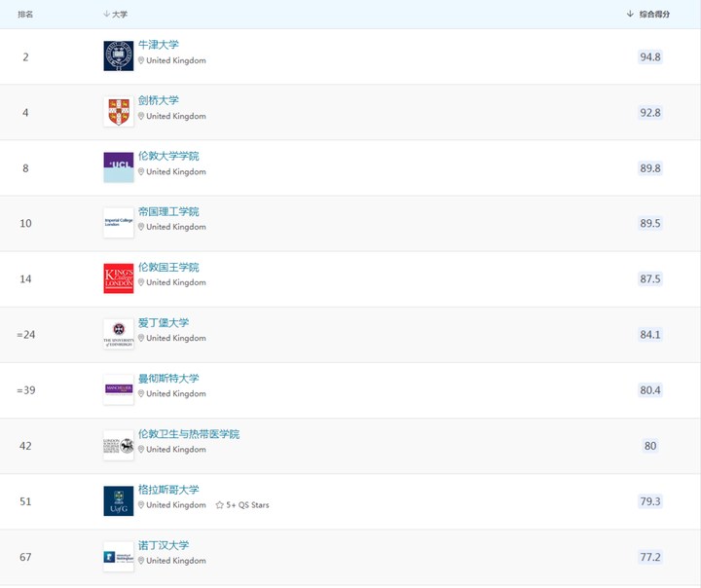Image resolution: width=701 pixels, height=588 pixels.
Task: Click the 87.5 score badge
Action: point(650,278)
